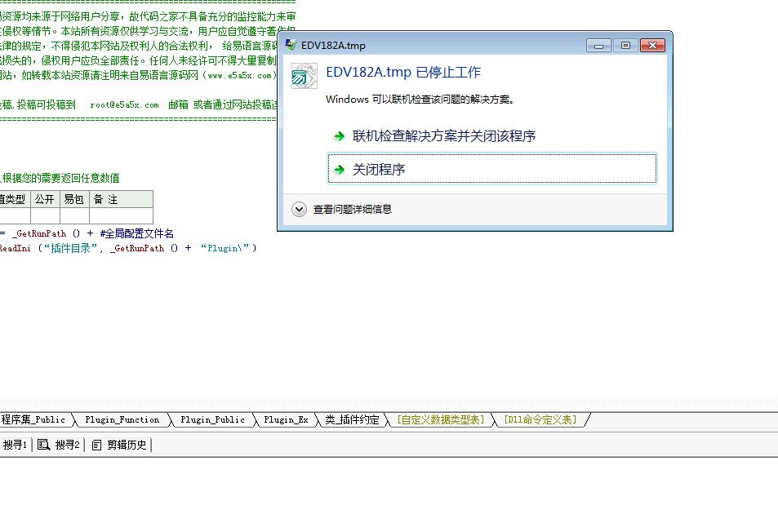Screen dimensions: 778x532
Task: Click the _GetRunPath () call on the first code line
Action: (46, 233)
